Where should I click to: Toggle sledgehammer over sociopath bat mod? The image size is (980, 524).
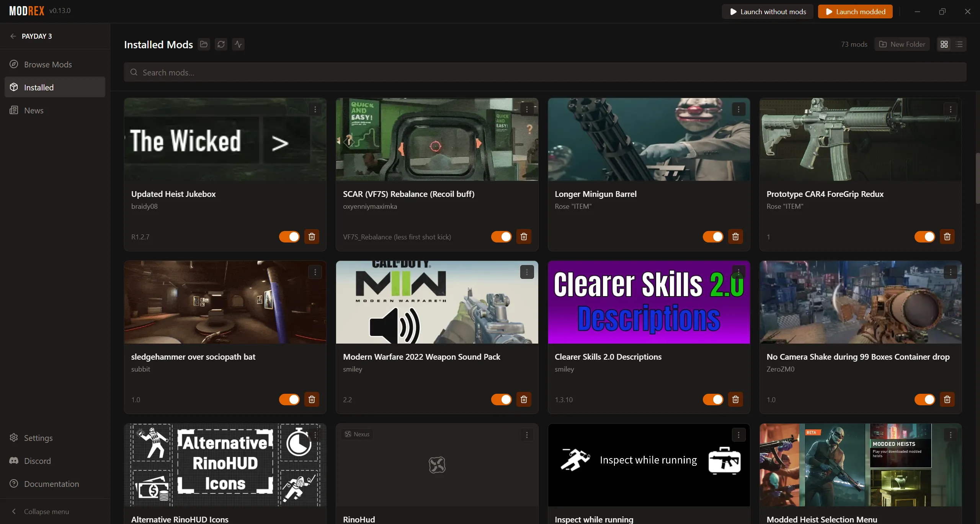pyautogui.click(x=289, y=400)
